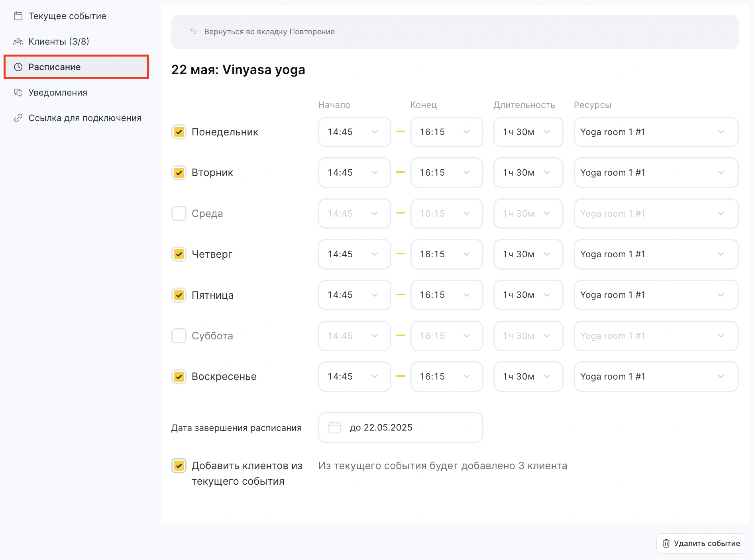Go to Текущее событие section
The width and height of the screenshot is (754, 560).
pyautogui.click(x=76, y=16)
